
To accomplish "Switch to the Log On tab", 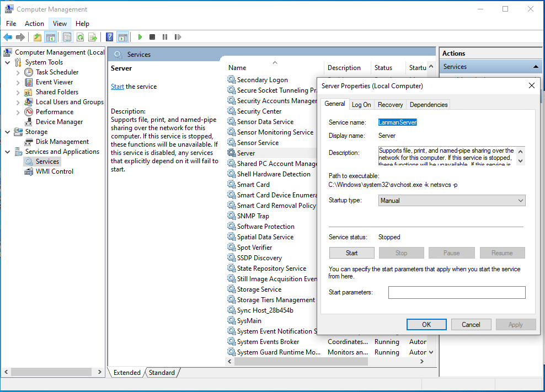I will click(x=361, y=105).
